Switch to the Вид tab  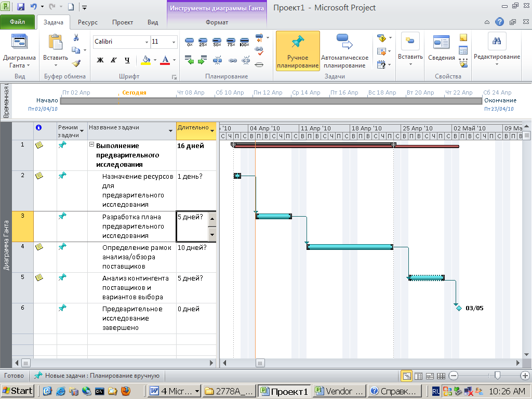point(153,22)
